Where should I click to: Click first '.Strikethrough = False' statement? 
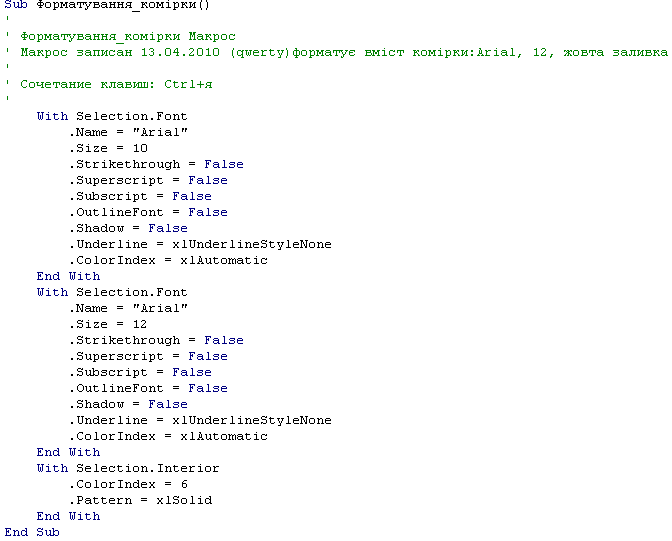coord(156,164)
